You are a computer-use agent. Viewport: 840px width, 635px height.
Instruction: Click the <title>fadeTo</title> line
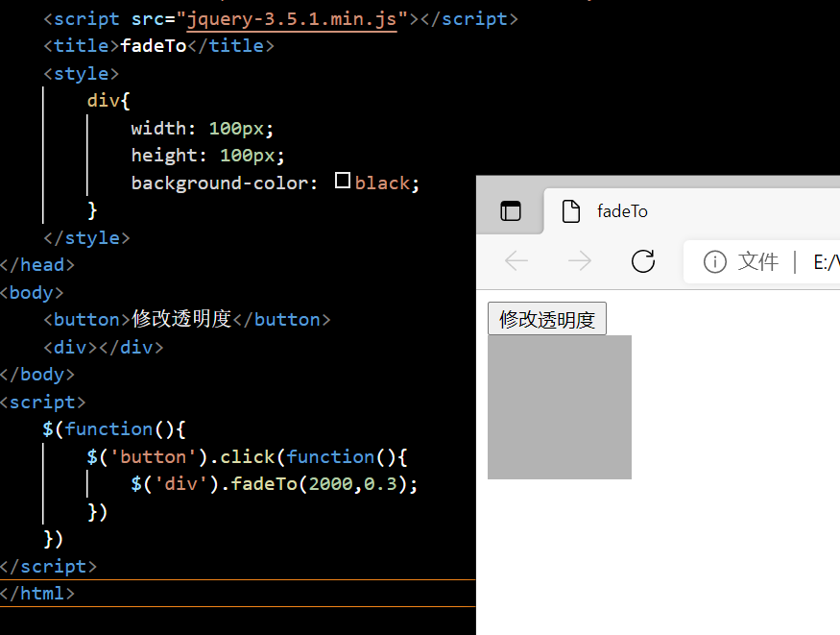tap(156, 44)
